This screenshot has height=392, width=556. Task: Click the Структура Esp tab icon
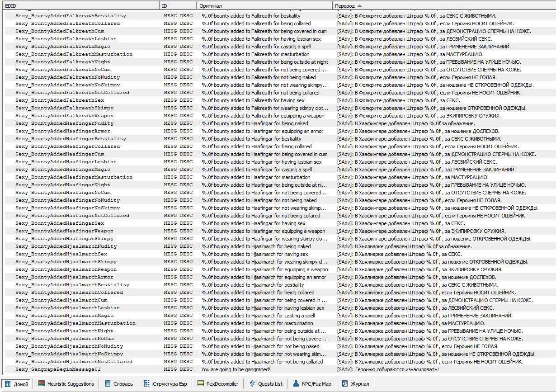(147, 384)
